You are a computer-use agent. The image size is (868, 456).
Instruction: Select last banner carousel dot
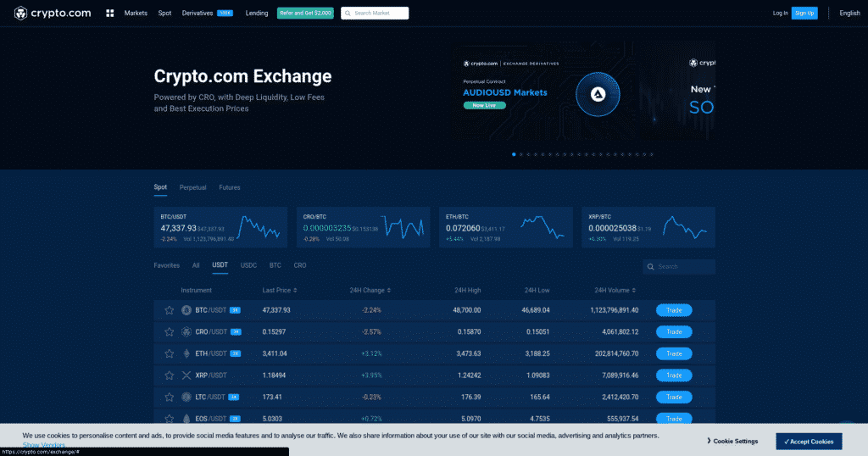(652, 154)
